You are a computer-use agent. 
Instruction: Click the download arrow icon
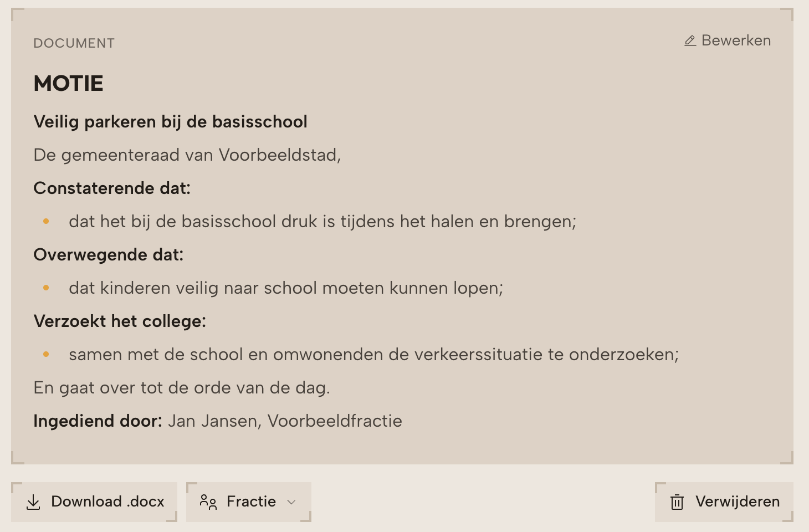pyautogui.click(x=33, y=502)
